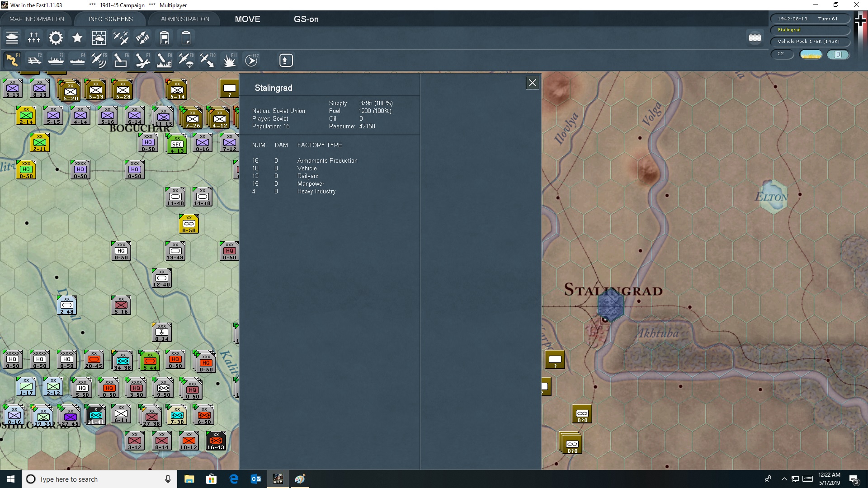868x488 pixels.
Task: Click the Manpower factory row
Action: pos(288,183)
